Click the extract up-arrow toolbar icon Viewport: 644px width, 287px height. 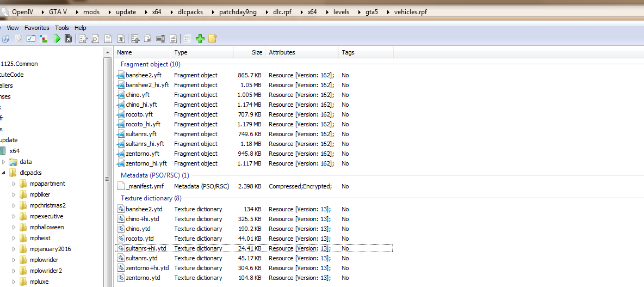click(135, 39)
